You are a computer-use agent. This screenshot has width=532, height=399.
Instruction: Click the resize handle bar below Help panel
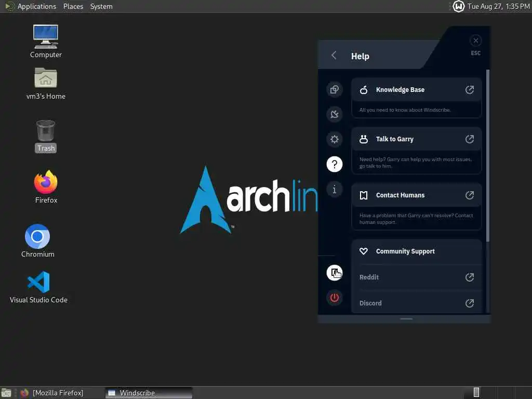point(406,319)
